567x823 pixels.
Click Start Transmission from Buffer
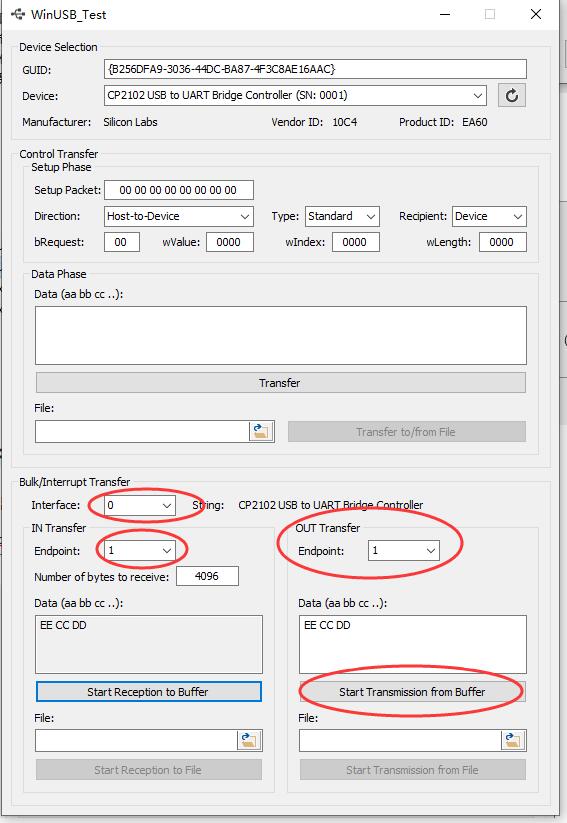pos(412,692)
